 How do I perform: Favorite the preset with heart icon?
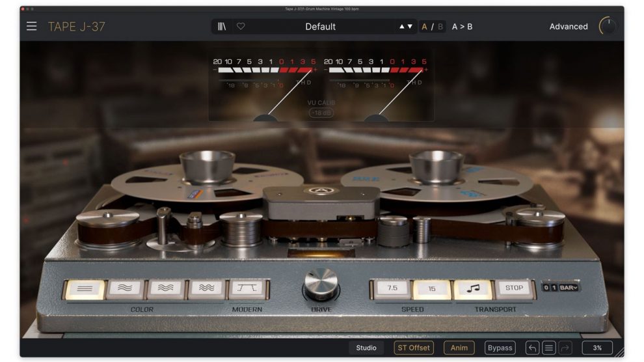tap(241, 27)
